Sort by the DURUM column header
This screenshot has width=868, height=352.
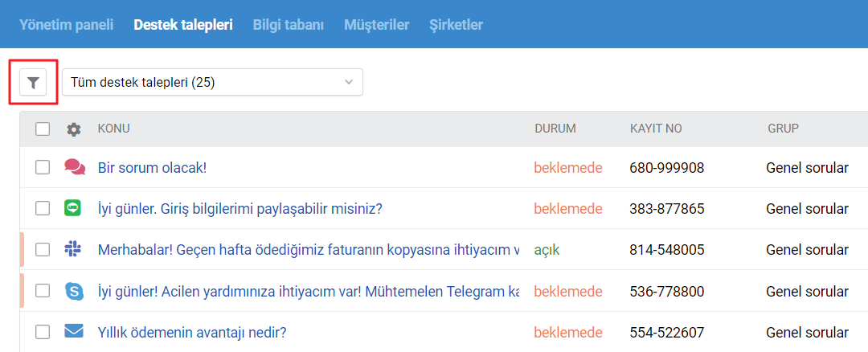[555, 129]
